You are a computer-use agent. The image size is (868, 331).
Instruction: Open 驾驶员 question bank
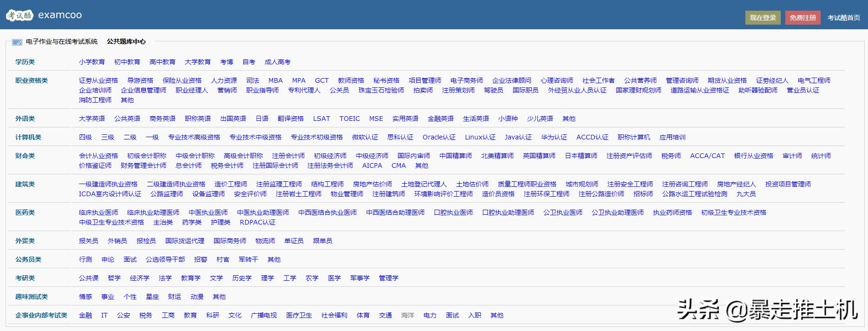click(x=494, y=90)
